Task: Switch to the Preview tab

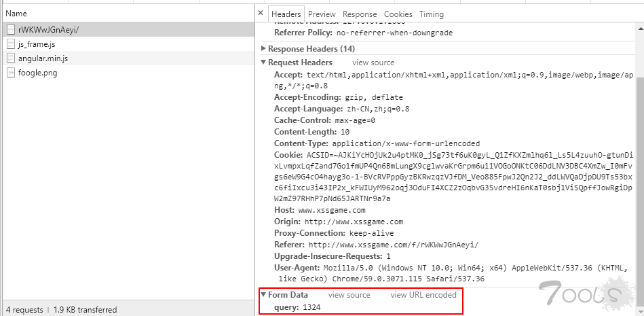Action: [322, 14]
